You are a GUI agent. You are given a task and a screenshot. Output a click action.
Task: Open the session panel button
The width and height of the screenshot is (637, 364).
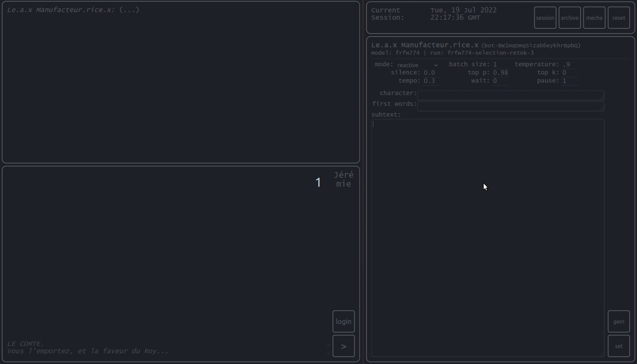(x=545, y=18)
